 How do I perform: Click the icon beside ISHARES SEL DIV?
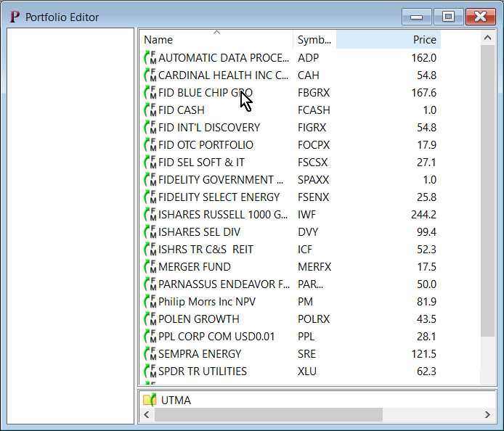(x=150, y=231)
